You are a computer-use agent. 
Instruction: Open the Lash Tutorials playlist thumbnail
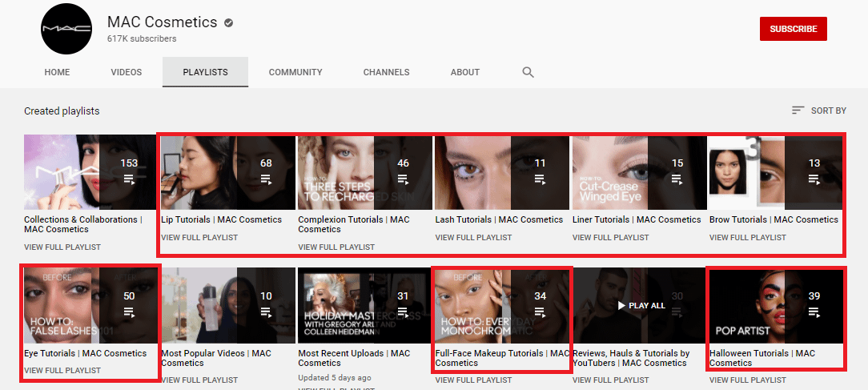click(502, 171)
